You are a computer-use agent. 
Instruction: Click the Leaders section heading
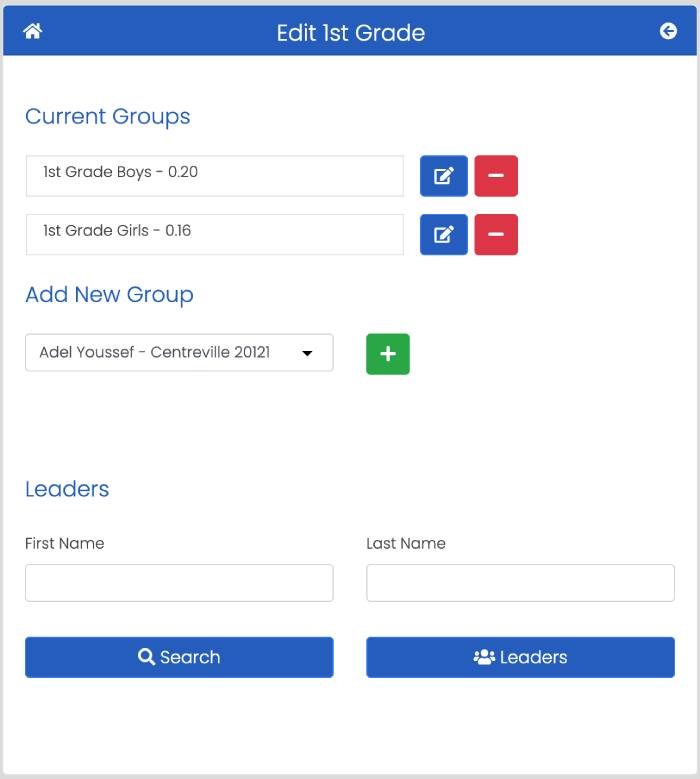coord(67,489)
